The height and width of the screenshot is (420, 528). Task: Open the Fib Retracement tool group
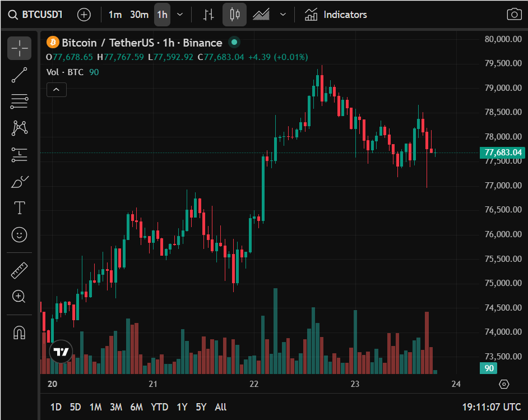(x=20, y=101)
